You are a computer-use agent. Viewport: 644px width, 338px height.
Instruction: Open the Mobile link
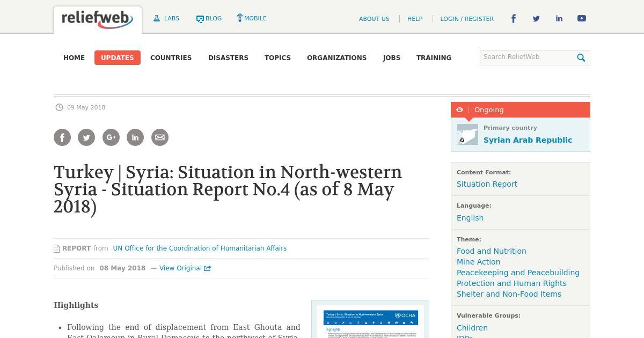(x=252, y=18)
